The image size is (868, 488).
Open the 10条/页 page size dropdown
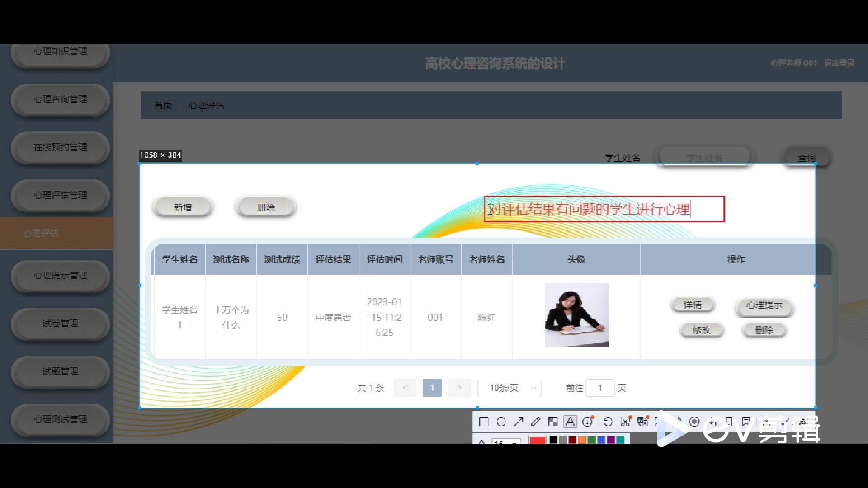[509, 388]
